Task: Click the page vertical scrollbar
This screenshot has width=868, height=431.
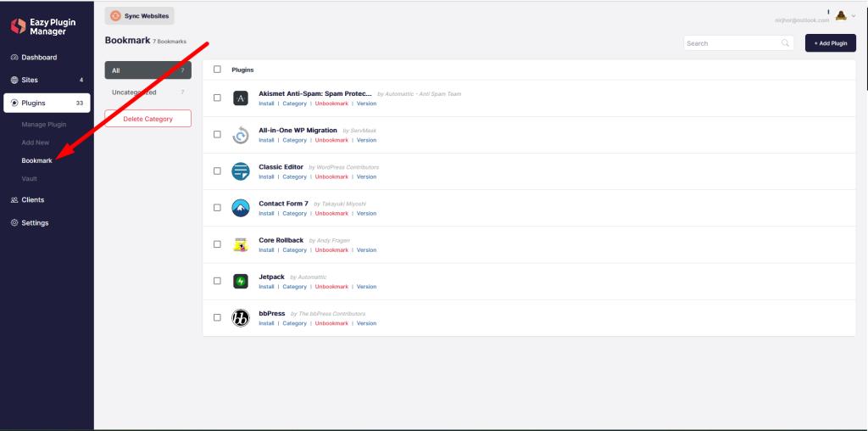Action: point(865,48)
